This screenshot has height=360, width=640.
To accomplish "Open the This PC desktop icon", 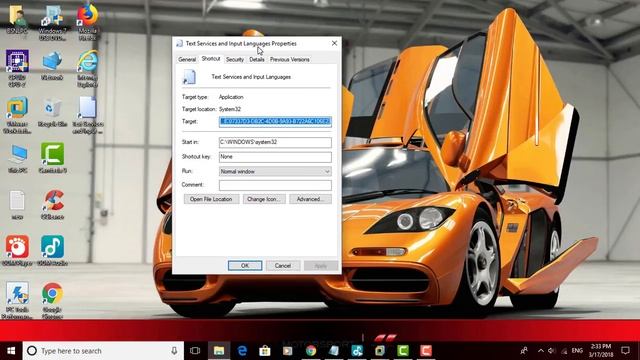I will pos(18,159).
